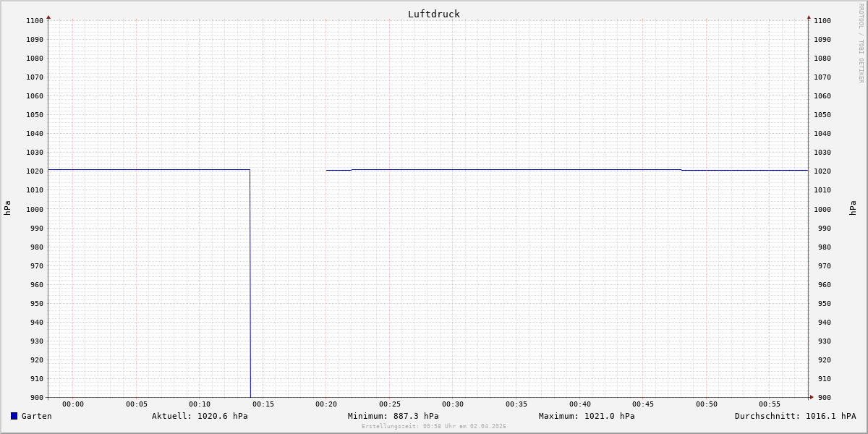Click the Minimum 887.3 hPa readout

(393, 416)
